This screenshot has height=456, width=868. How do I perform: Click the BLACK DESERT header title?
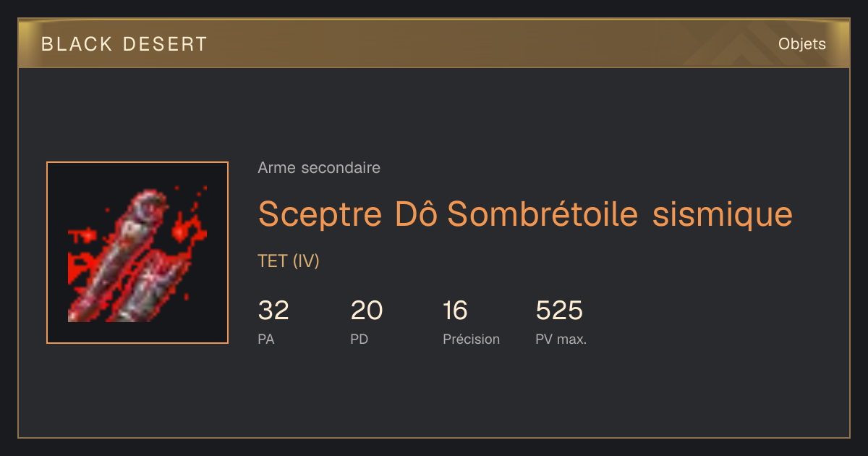tap(124, 44)
